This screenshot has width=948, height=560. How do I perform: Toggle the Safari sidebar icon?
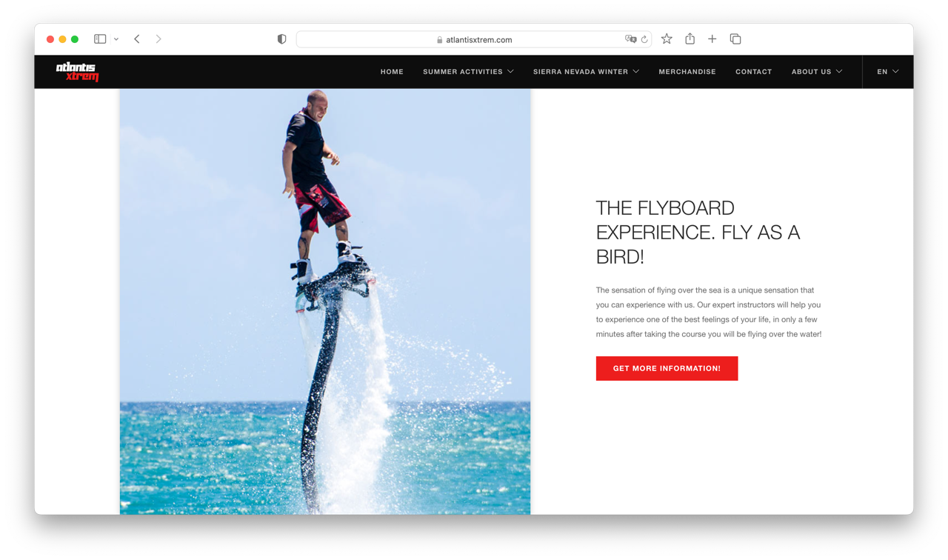pyautogui.click(x=100, y=39)
